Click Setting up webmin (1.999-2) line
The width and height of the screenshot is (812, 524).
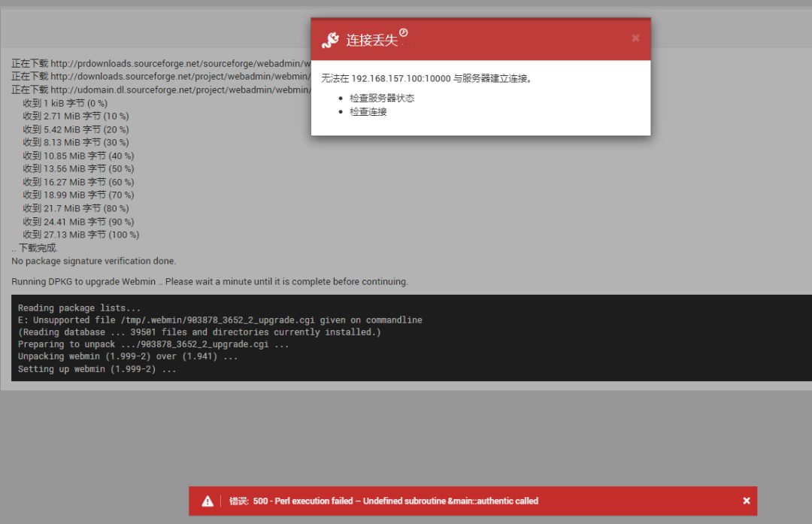tap(97, 369)
